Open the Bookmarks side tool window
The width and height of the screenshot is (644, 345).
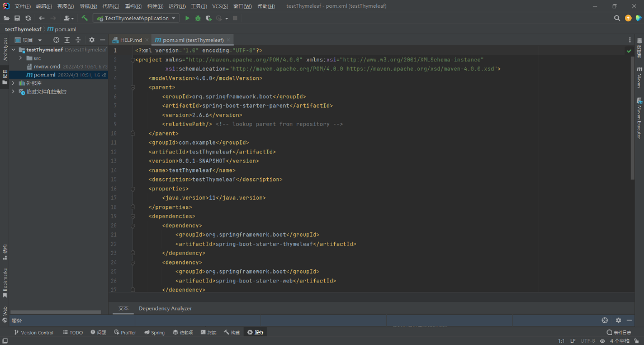(x=5, y=282)
